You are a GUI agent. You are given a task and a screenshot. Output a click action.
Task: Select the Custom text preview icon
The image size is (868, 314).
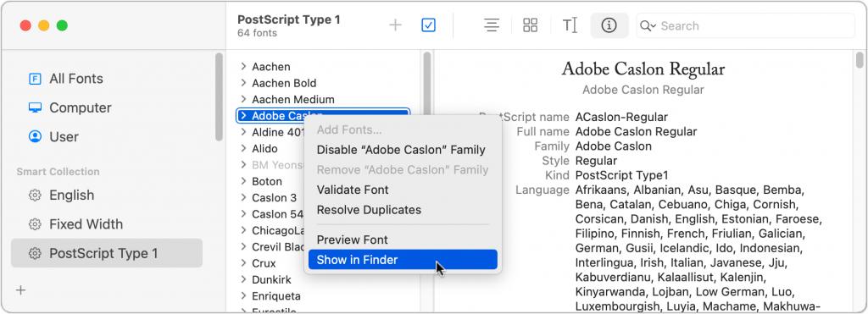570,25
